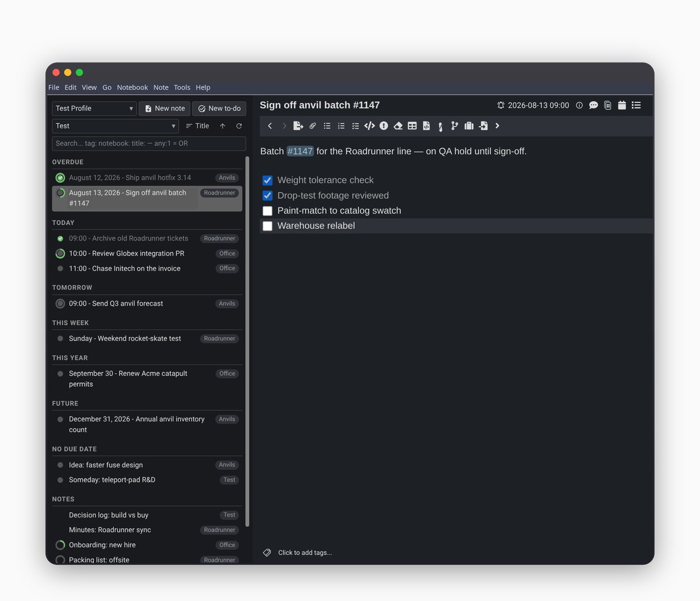Click the list icon at header's right end
Viewport: 700px width, 601px height.
pyautogui.click(x=636, y=106)
